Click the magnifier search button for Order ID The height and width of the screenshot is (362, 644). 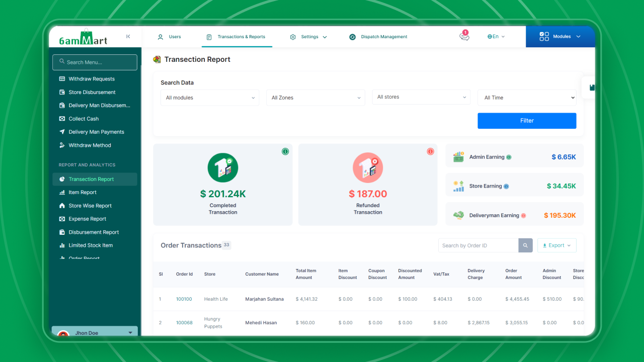(x=525, y=245)
